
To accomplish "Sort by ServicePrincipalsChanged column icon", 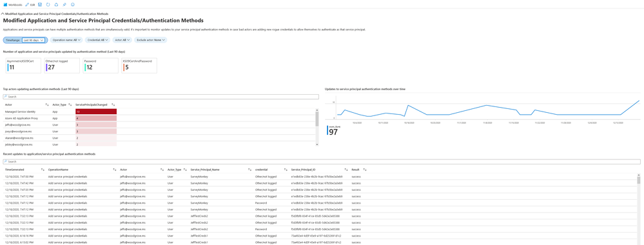I will (113, 105).
